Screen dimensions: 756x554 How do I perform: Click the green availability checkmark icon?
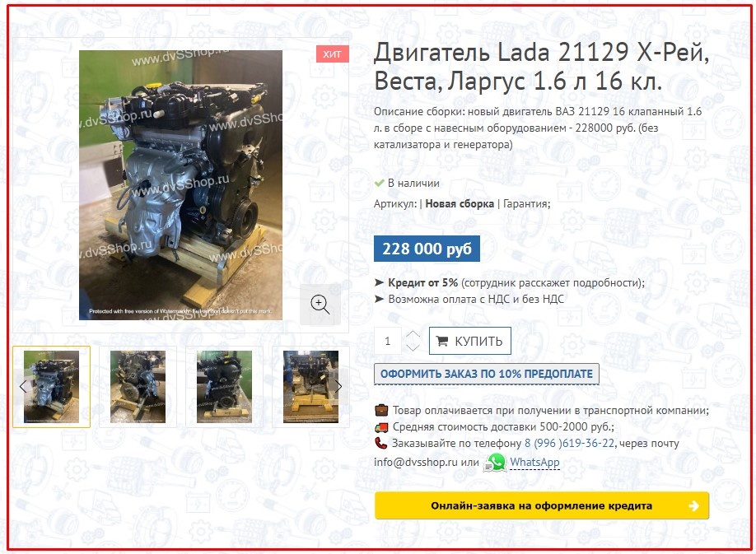380,183
